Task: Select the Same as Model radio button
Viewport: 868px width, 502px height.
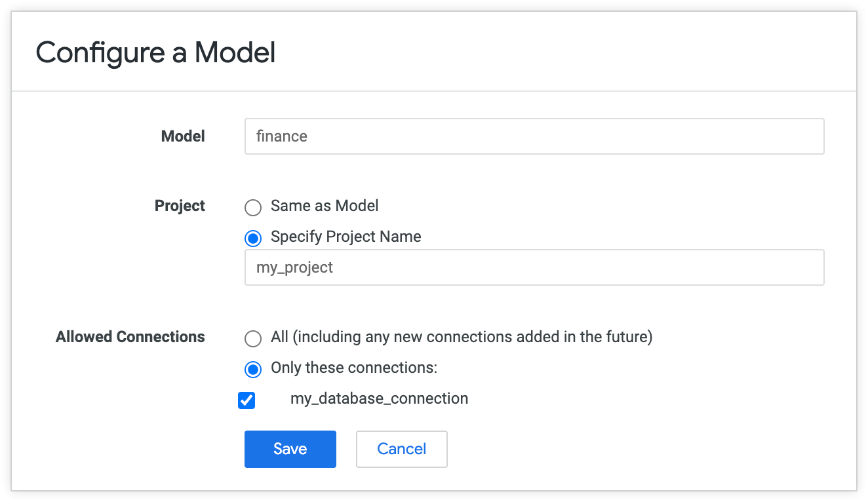Action: tap(253, 207)
